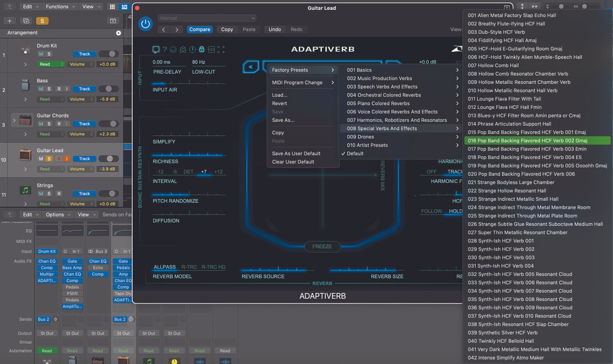Viewport: 613px width, 364px height.
Task: Click the FREEZE button
Action: click(x=322, y=246)
